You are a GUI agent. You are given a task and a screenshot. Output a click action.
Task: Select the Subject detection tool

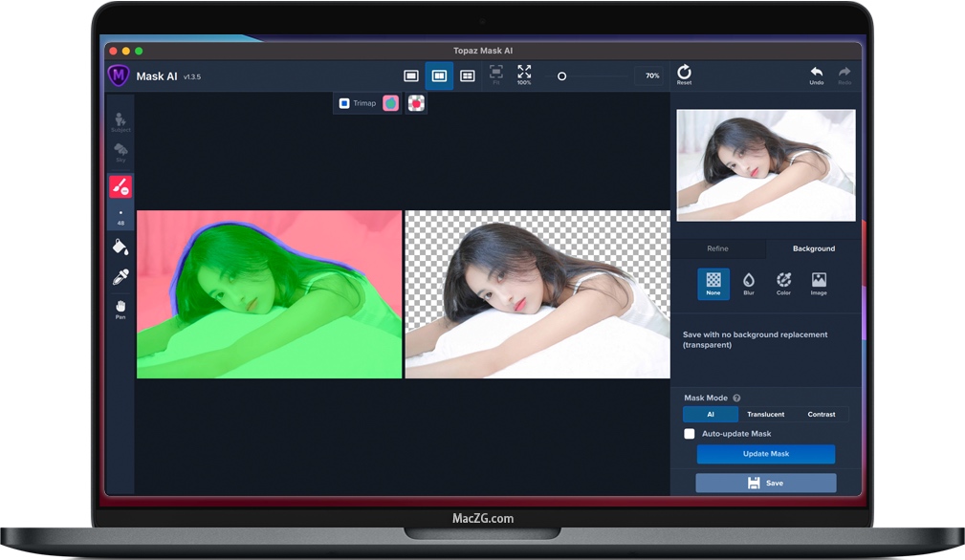click(x=120, y=119)
